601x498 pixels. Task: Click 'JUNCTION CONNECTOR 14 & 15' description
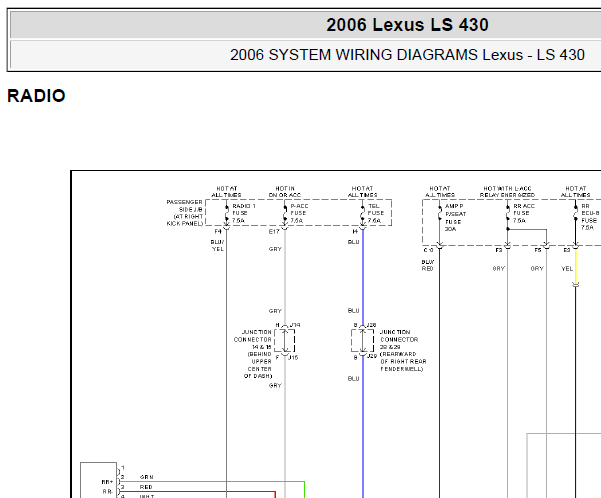254,354
